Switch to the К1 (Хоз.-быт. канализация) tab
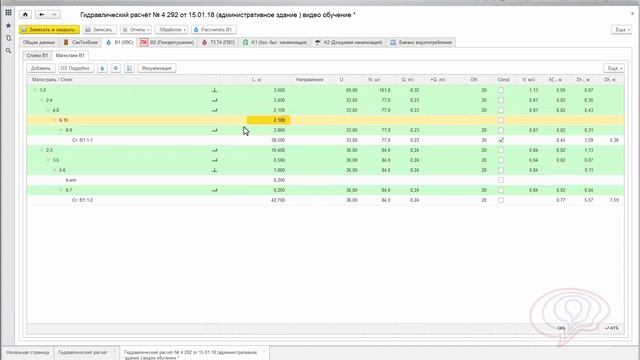The width and height of the screenshot is (640, 360). point(275,42)
